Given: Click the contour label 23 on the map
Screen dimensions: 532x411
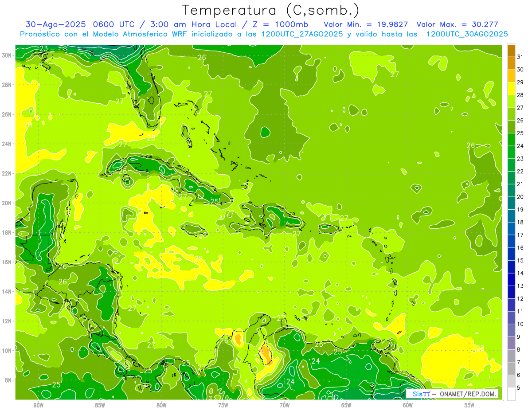Looking at the screenshot, I should click(x=44, y=49).
